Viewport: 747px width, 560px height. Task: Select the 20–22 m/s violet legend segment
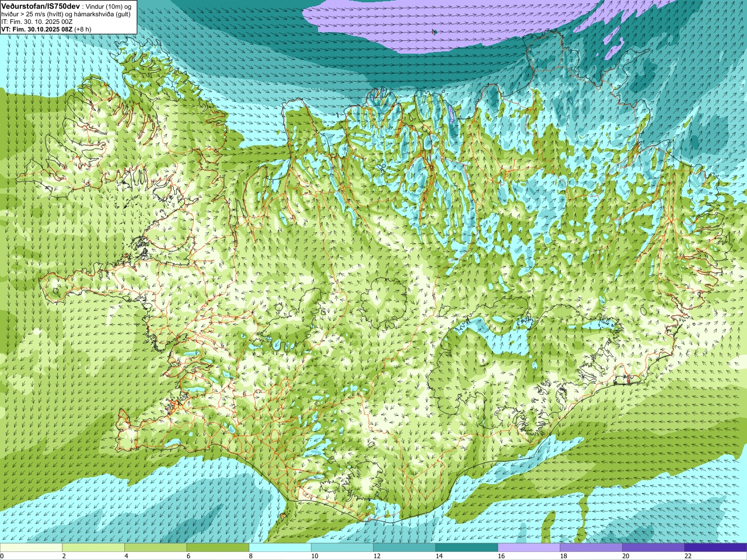654,548
